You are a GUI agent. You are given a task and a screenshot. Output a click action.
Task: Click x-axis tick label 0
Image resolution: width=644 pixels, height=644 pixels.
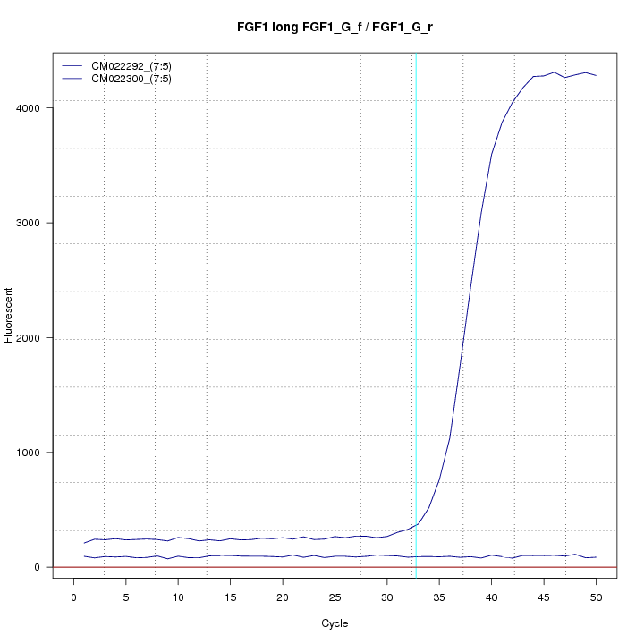[73, 597]
